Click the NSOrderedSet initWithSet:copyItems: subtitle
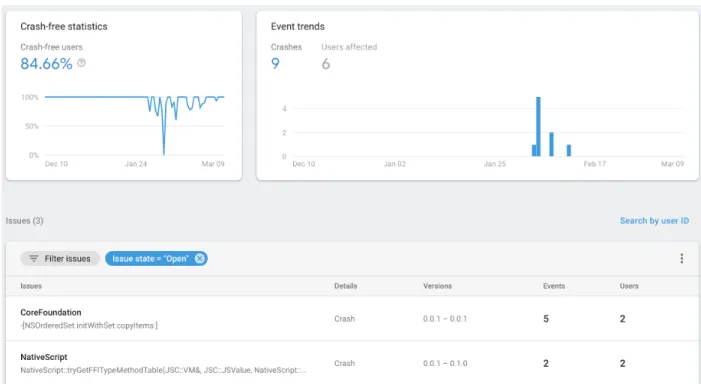701x384 pixels. 89,325
